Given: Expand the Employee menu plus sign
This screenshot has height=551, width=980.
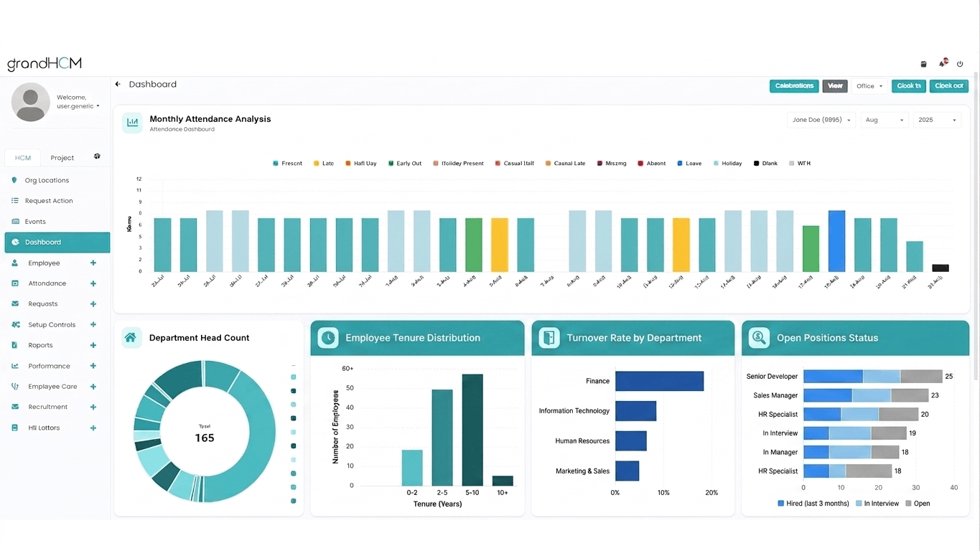Looking at the screenshot, I should pyautogui.click(x=93, y=263).
